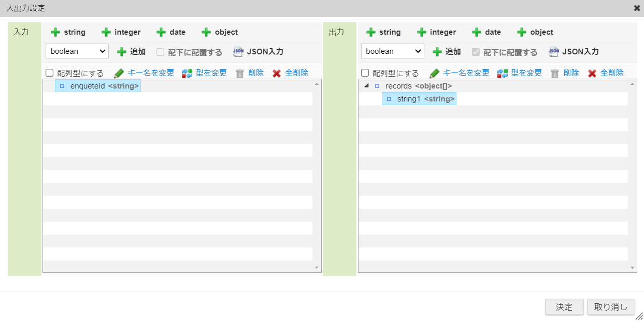Screen dimensions: 644x322
Task: Click 削除 in the output panel
Action: (565, 73)
